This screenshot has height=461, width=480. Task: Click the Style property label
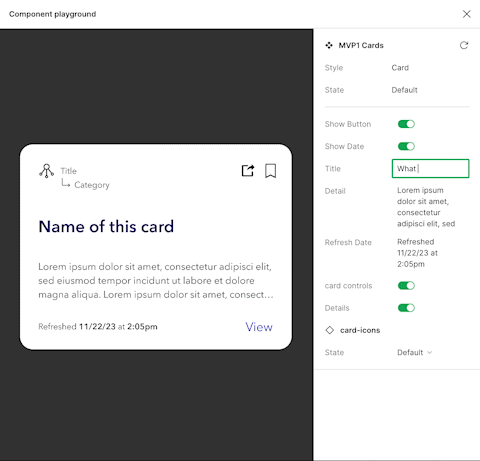334,68
